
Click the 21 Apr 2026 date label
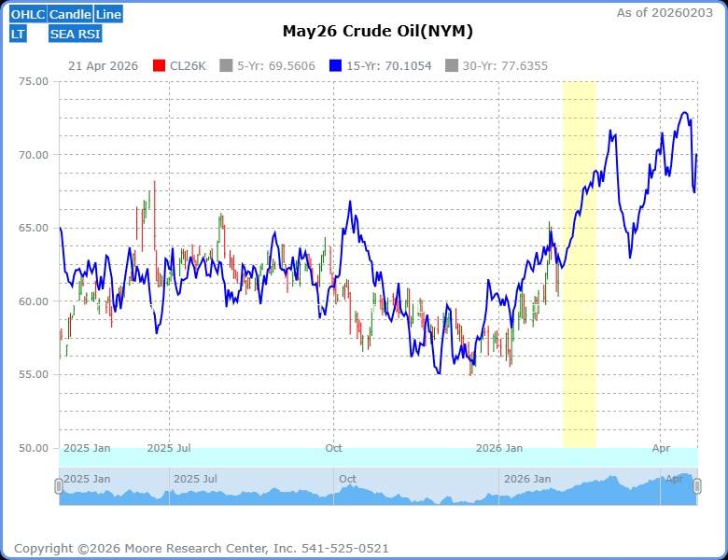click(103, 66)
